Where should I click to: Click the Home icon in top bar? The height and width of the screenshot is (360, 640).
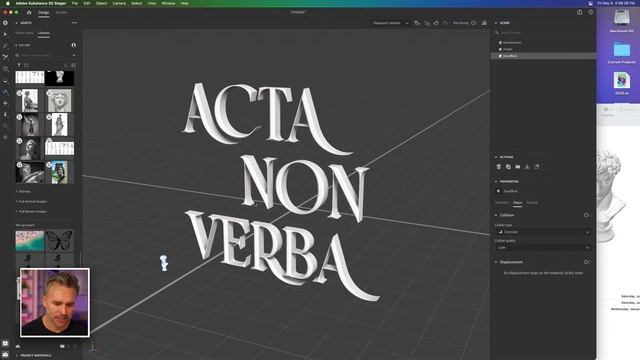coord(29,12)
